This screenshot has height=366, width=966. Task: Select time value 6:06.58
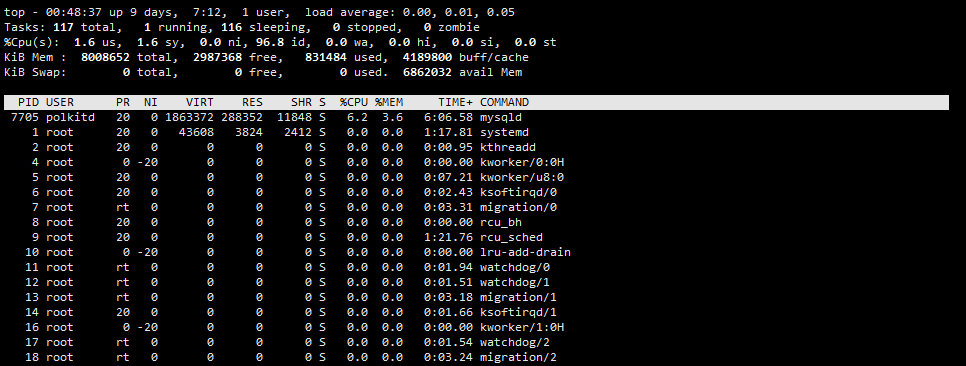pyautogui.click(x=448, y=118)
